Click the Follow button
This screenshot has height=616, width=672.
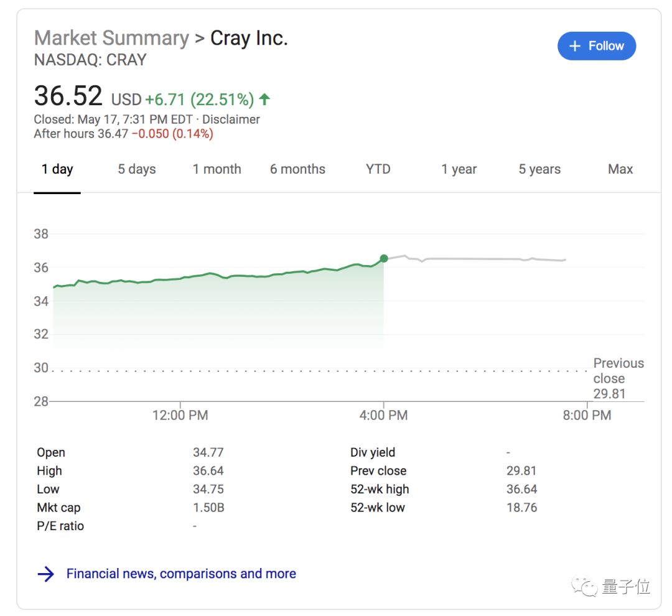click(x=596, y=46)
